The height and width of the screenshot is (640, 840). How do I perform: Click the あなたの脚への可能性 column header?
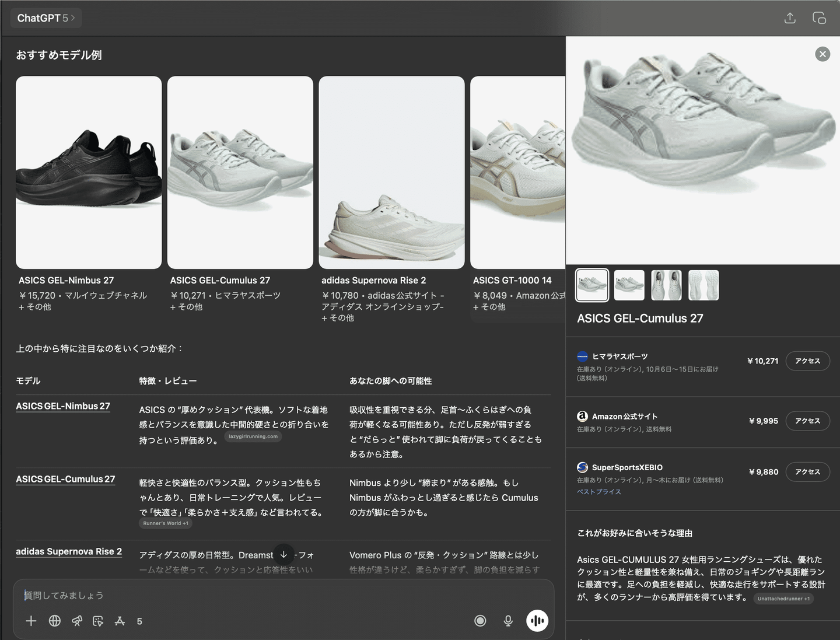(391, 381)
